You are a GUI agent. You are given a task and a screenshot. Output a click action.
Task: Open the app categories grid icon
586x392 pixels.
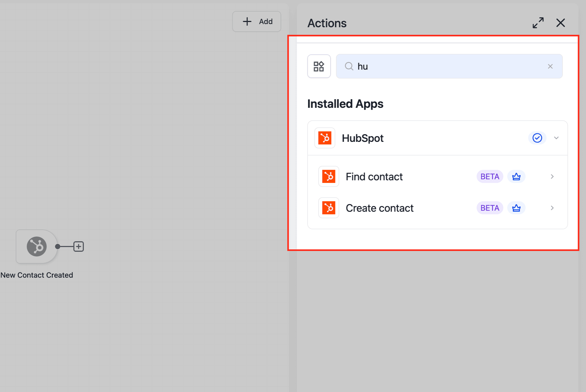pyautogui.click(x=319, y=66)
